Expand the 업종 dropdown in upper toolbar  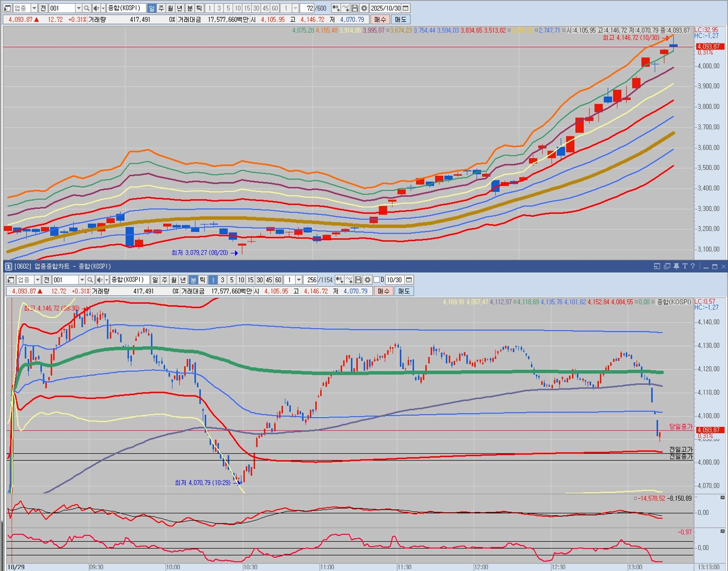point(34,8)
